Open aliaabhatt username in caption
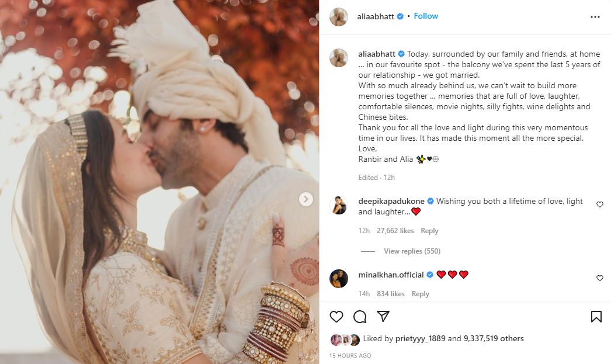The image size is (611, 364). (376, 54)
